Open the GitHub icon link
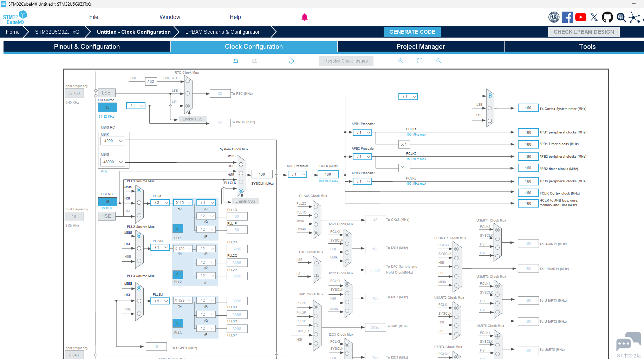The image size is (644, 361). pyautogui.click(x=607, y=17)
